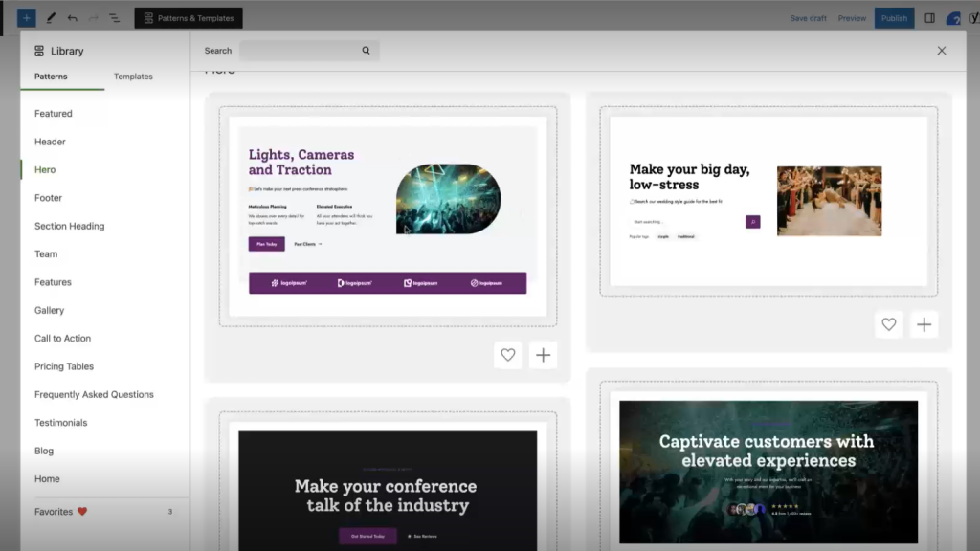980x551 pixels.
Task: Toggle the settings sidebar icon
Action: [930, 18]
